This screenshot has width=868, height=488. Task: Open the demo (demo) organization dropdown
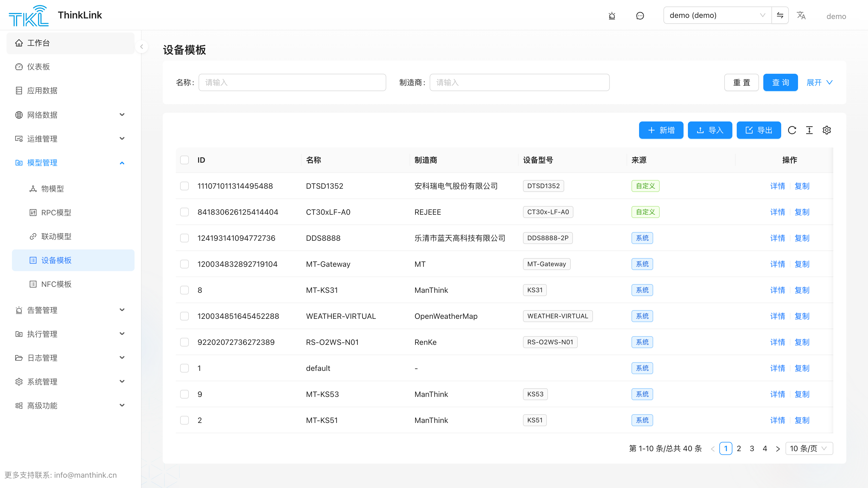point(717,15)
